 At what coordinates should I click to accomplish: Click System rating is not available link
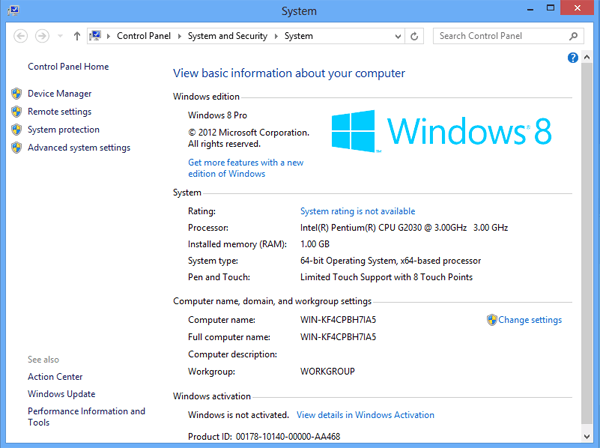(x=357, y=211)
